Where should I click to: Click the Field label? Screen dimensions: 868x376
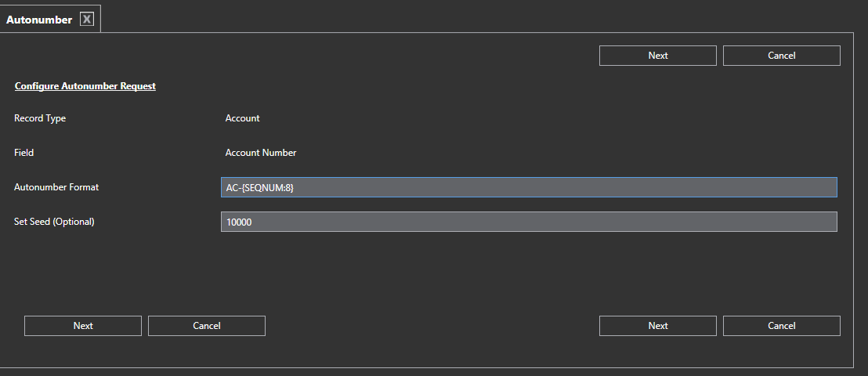pyautogui.click(x=24, y=153)
